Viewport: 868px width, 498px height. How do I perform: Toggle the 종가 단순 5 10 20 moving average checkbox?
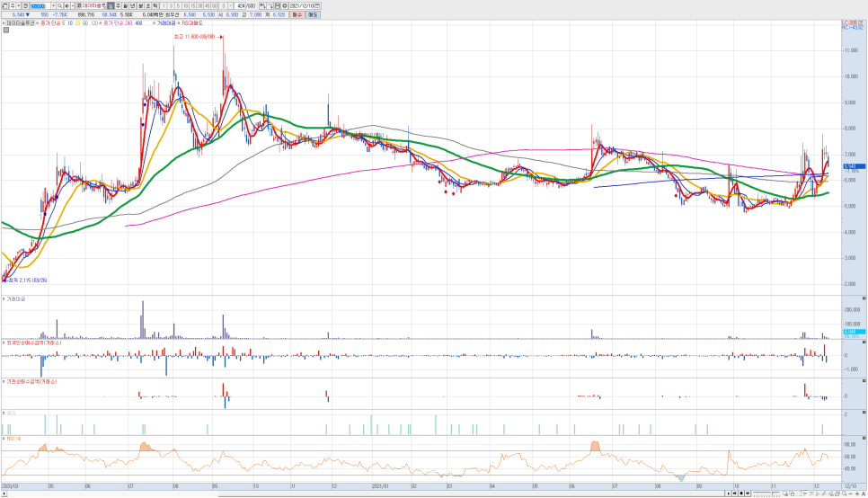pyautogui.click(x=37, y=23)
